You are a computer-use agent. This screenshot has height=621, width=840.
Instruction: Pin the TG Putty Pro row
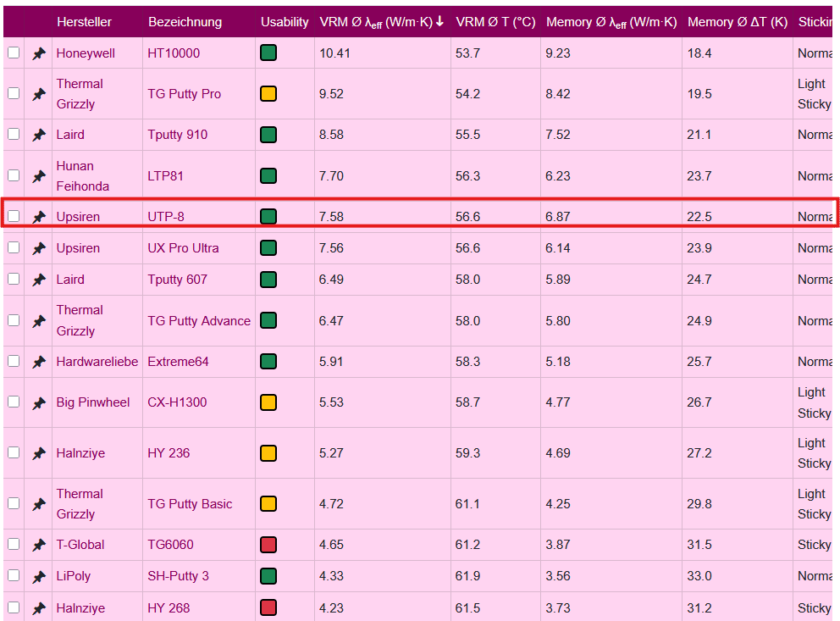pyautogui.click(x=39, y=94)
